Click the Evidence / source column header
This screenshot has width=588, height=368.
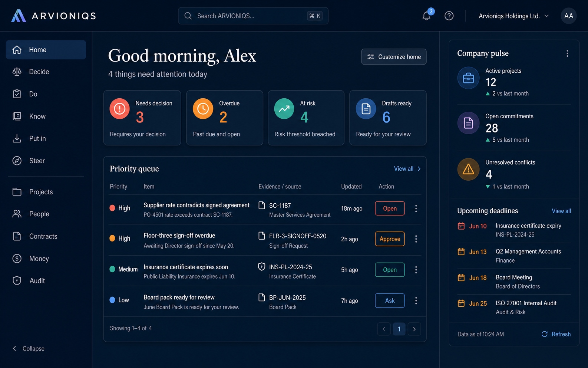[280, 187]
